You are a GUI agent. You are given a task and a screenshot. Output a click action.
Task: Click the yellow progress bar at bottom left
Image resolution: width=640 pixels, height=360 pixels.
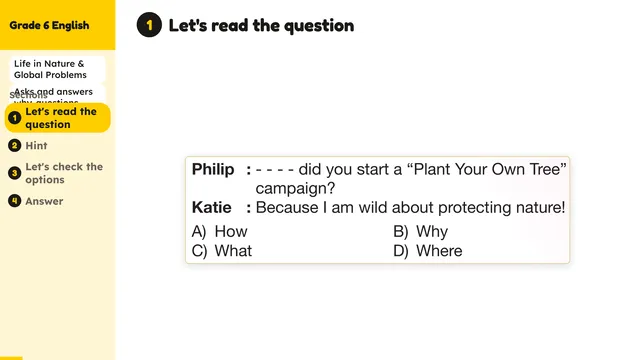[11, 358]
